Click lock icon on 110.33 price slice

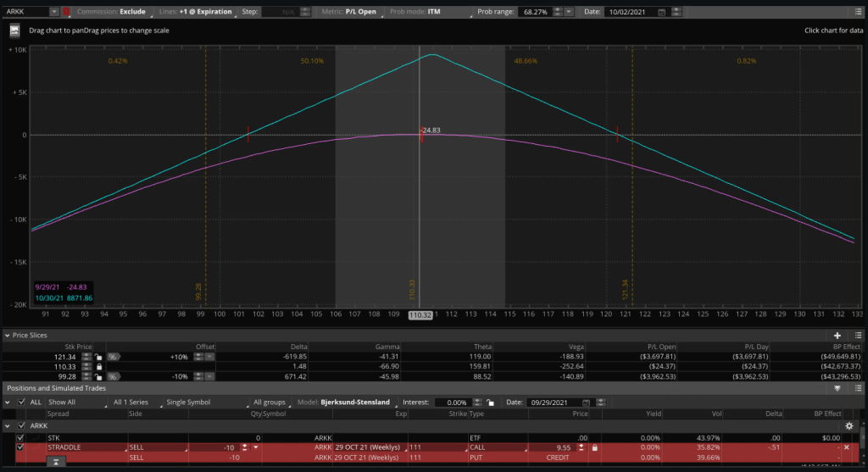click(99, 366)
